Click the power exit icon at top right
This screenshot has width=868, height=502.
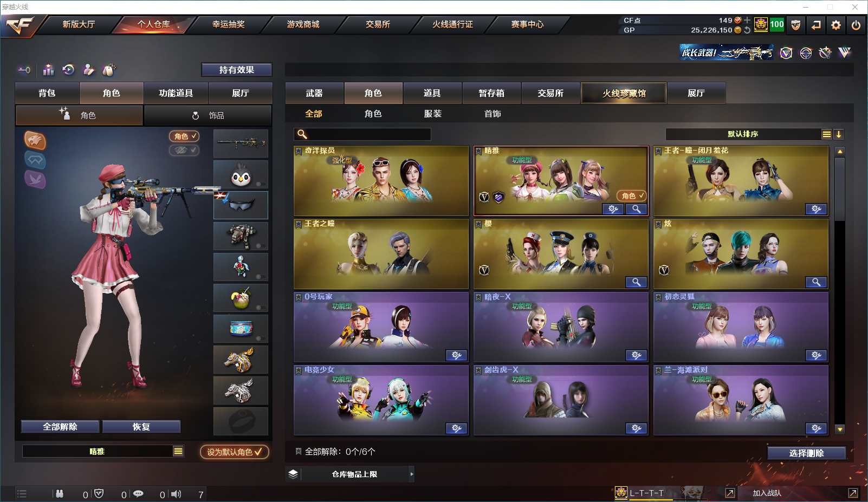point(856,25)
